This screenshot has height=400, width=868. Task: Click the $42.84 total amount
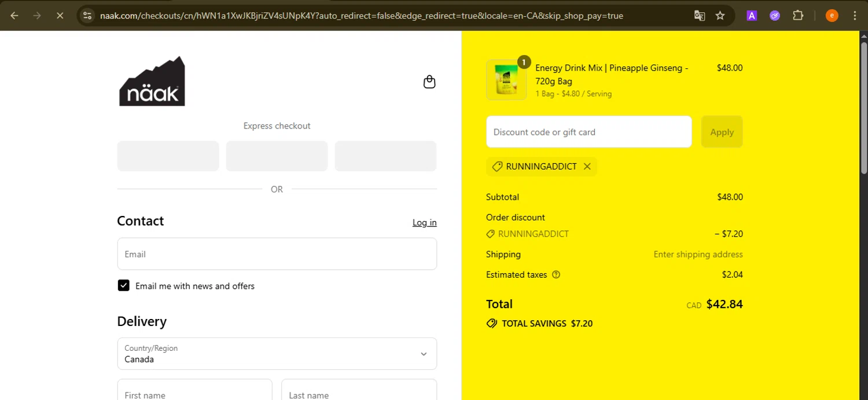[724, 304]
